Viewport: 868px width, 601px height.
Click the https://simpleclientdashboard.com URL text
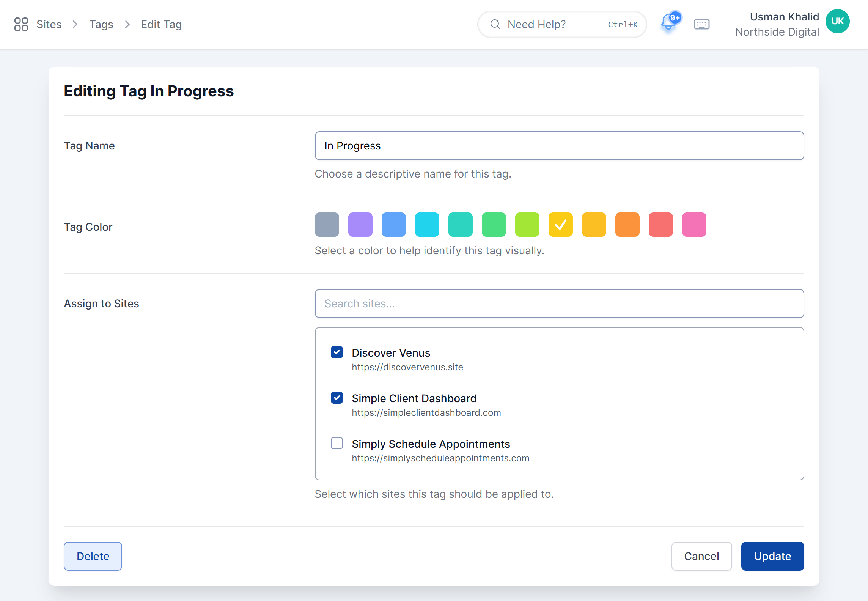tap(426, 413)
